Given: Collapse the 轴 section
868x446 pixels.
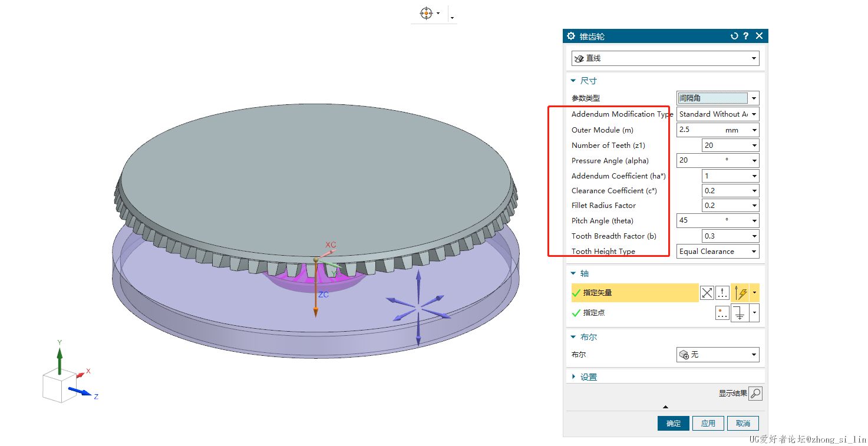Looking at the screenshot, I should [x=573, y=273].
